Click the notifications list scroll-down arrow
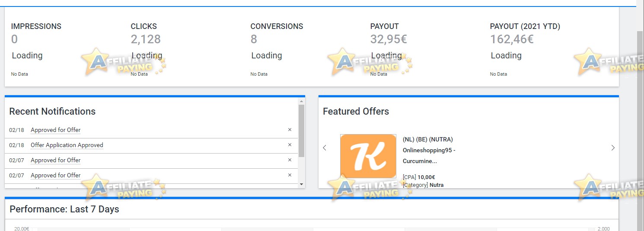The height and width of the screenshot is (231, 644). [x=301, y=184]
